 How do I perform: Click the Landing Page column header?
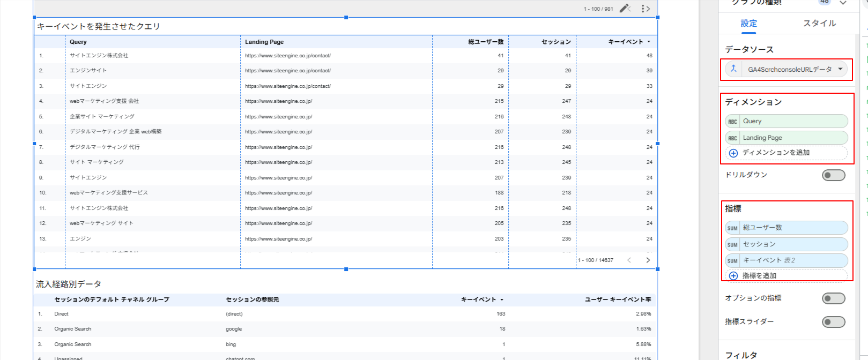click(x=264, y=42)
